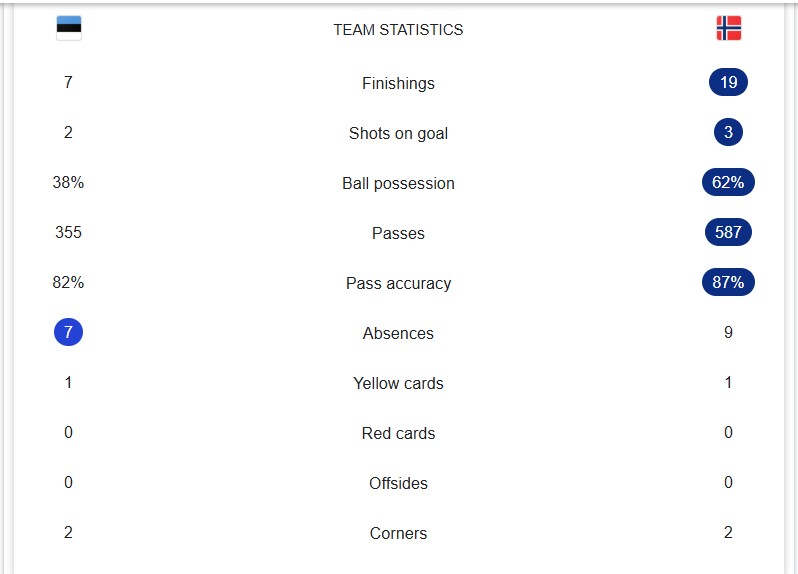The width and height of the screenshot is (798, 574).
Task: Click the 62% ball possession badge
Action: [x=728, y=182]
